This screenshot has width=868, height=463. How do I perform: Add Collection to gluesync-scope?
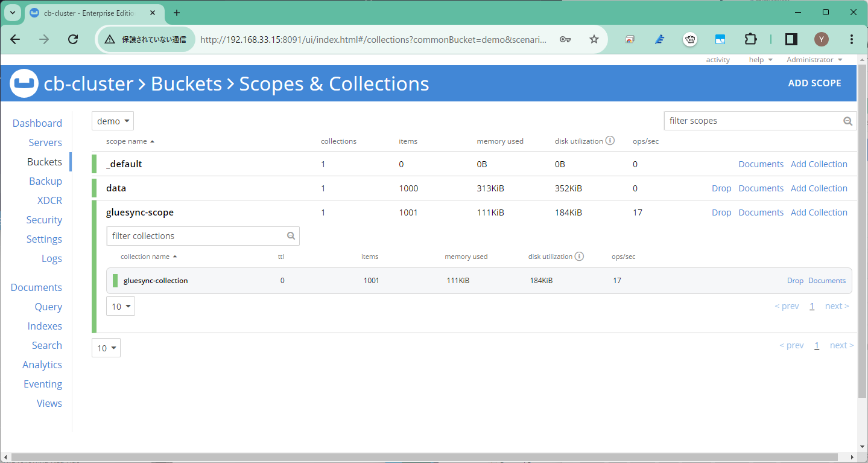pyautogui.click(x=819, y=212)
